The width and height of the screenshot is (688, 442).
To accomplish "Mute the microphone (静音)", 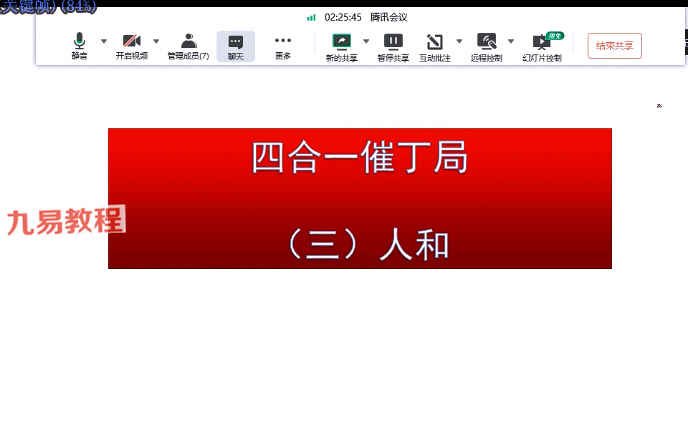I will (x=79, y=46).
